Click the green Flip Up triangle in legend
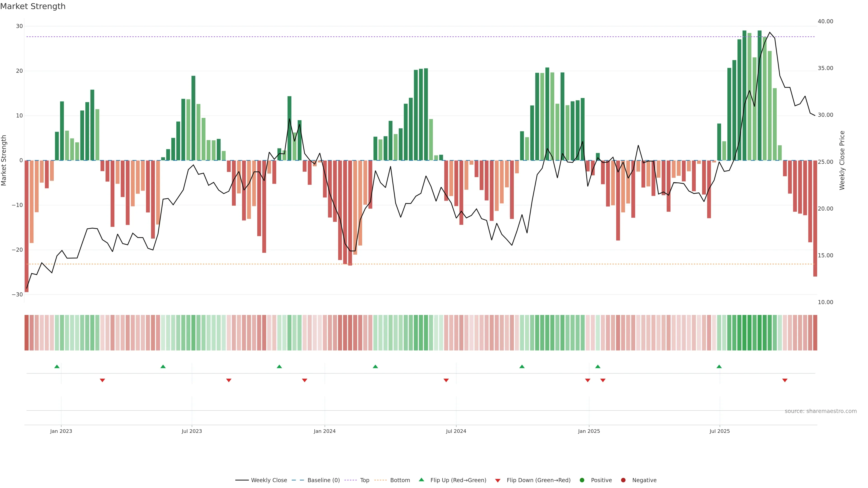 click(421, 480)
